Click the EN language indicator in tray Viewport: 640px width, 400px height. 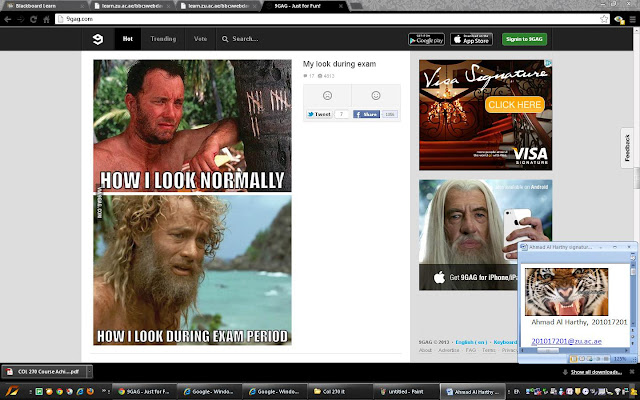(516, 391)
